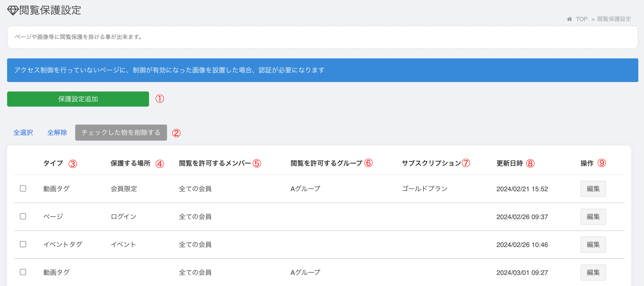Click the ページ type cell

click(53, 217)
